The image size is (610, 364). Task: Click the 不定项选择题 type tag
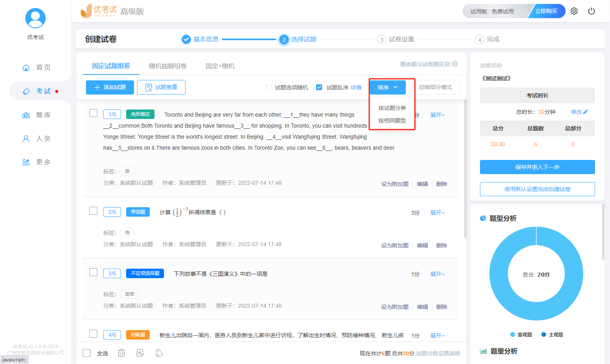coord(145,273)
